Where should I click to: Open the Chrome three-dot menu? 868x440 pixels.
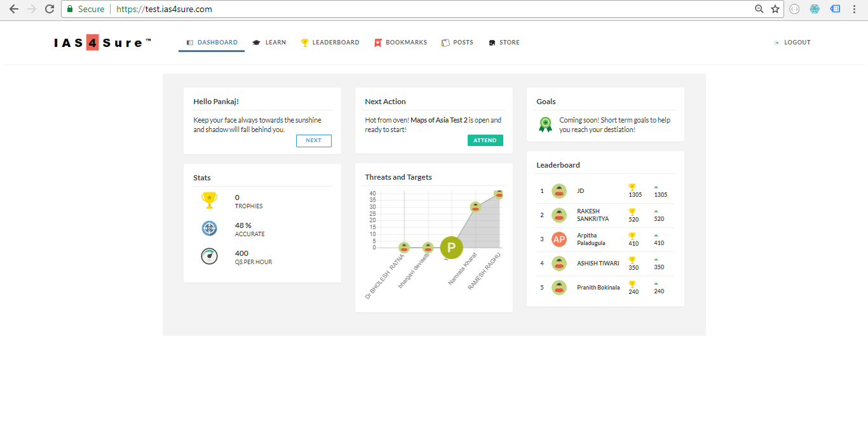click(x=855, y=9)
